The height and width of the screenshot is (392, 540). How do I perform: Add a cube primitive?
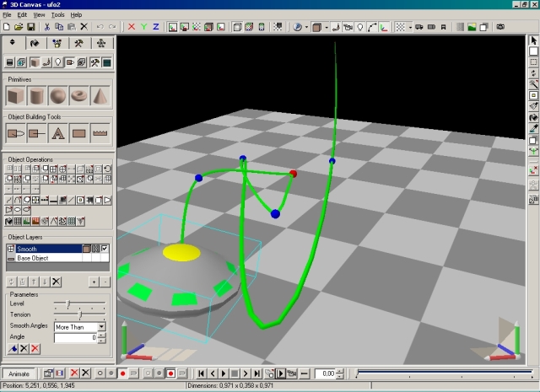coord(15,95)
